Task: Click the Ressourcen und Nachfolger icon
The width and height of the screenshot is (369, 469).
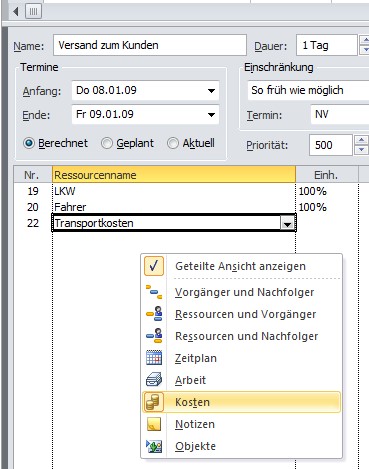Action: (x=154, y=336)
